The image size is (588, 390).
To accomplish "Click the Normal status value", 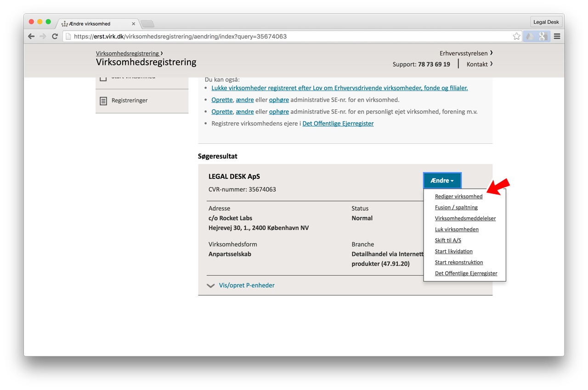I will [x=362, y=218].
